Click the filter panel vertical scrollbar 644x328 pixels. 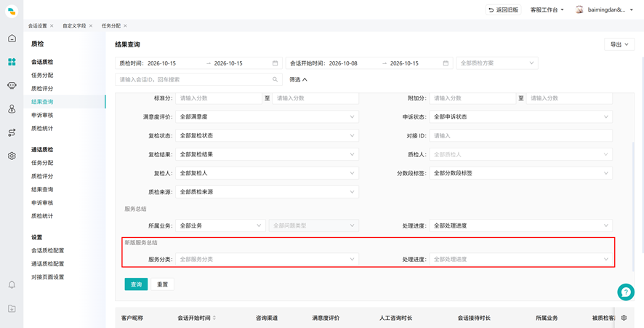pos(634,207)
